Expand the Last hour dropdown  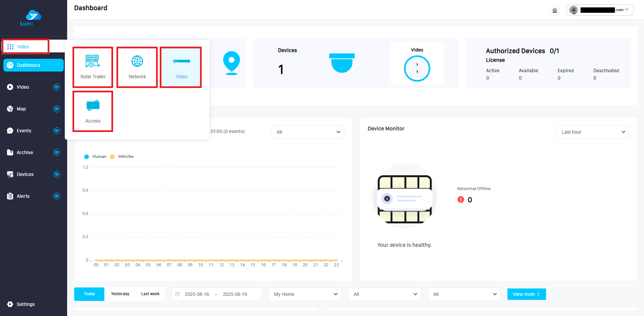(x=592, y=132)
